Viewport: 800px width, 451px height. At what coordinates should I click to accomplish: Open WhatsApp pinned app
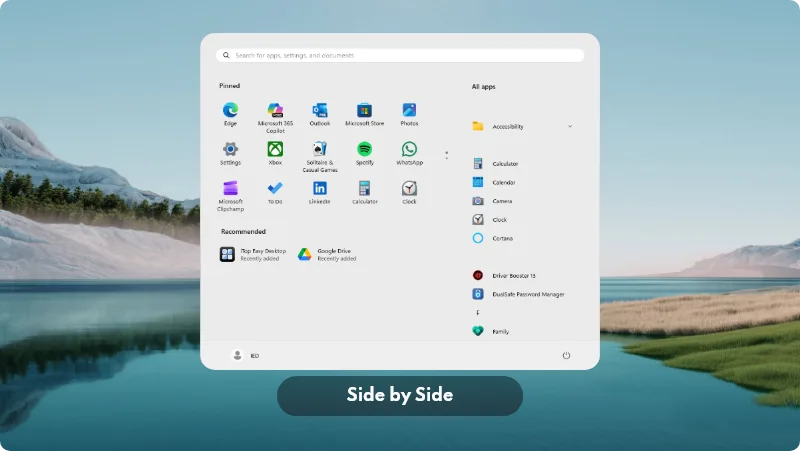coord(409,150)
